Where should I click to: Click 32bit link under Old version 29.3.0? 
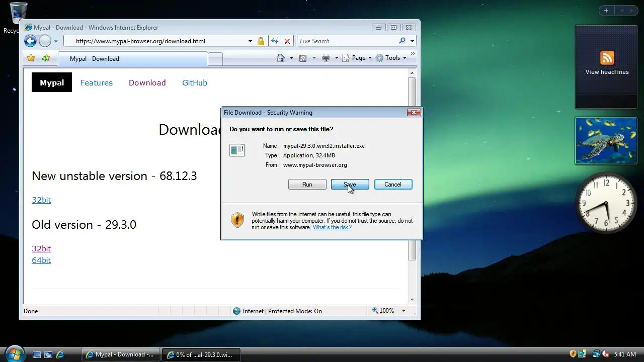(x=41, y=248)
